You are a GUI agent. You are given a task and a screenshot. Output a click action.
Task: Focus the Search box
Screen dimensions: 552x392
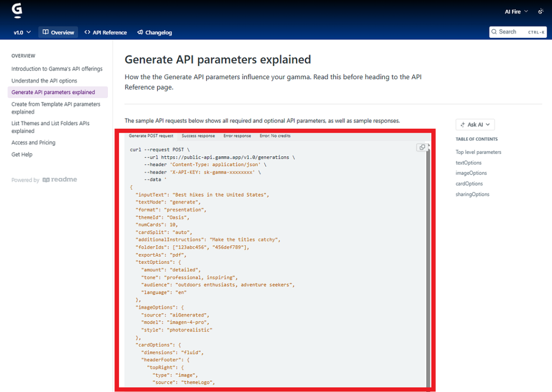pos(518,32)
